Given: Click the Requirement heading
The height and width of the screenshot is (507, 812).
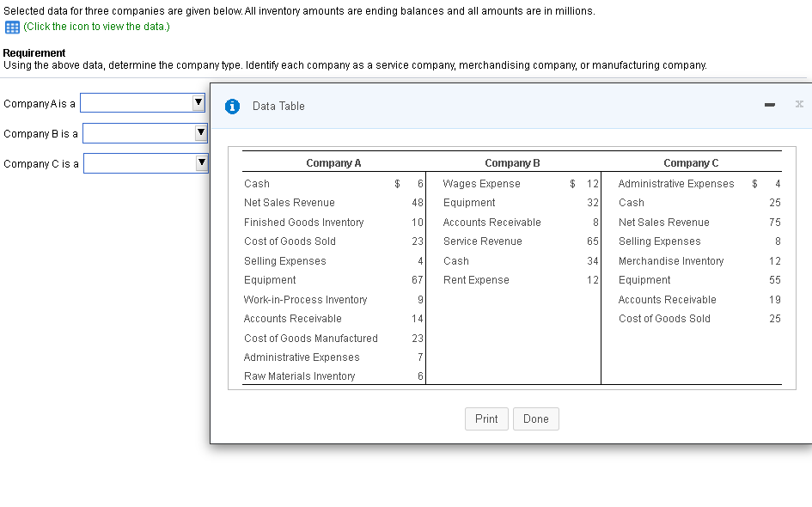Looking at the screenshot, I should click(x=34, y=52).
